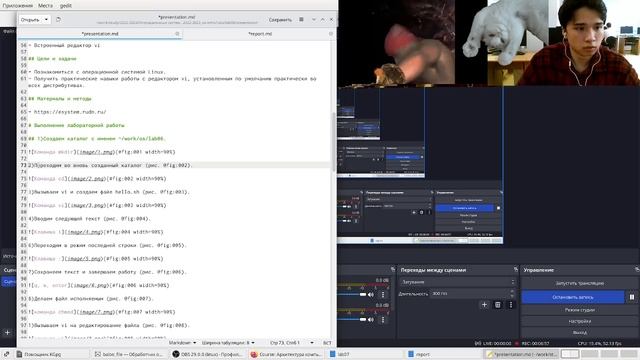Open the Места menu
This screenshot has width=640, height=360.
[x=45, y=6]
